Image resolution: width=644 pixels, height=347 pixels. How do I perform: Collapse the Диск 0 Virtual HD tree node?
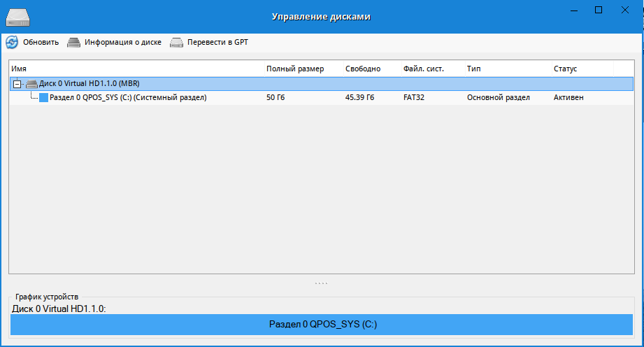tap(17, 84)
